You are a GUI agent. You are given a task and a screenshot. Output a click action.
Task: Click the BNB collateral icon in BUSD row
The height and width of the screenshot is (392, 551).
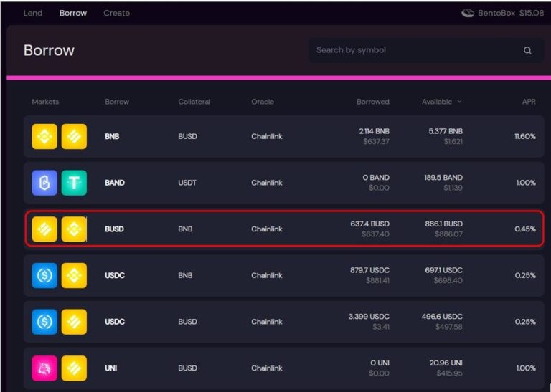tap(74, 229)
